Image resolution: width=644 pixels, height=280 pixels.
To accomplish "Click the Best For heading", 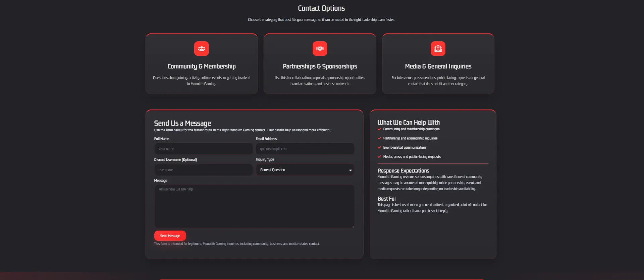I will tap(387, 199).
